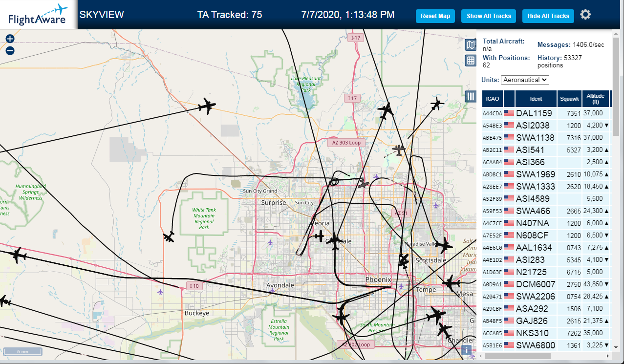Click the blue info icon on map
Screen dimensions: 624x364
tap(466, 350)
